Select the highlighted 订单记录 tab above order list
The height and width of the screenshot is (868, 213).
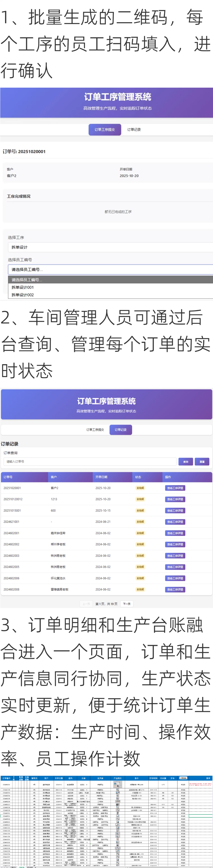pyautogui.click(x=121, y=430)
